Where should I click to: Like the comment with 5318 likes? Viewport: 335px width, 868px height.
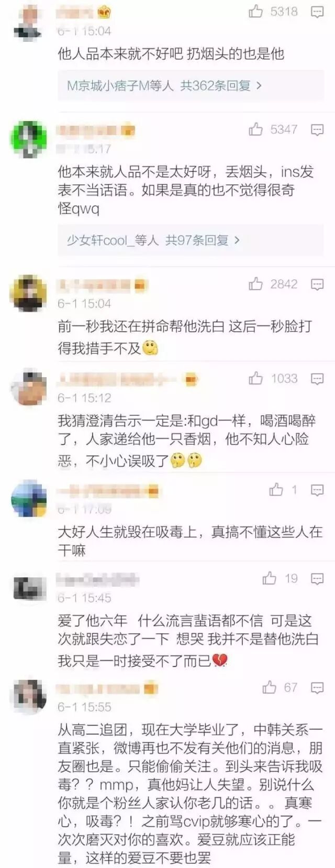pyautogui.click(x=255, y=11)
